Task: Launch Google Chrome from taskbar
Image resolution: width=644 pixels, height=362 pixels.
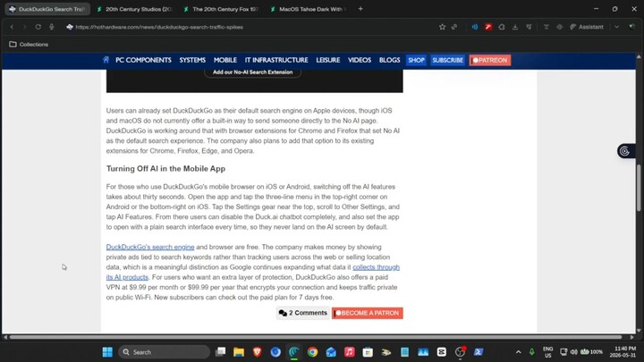Action: pos(312,352)
